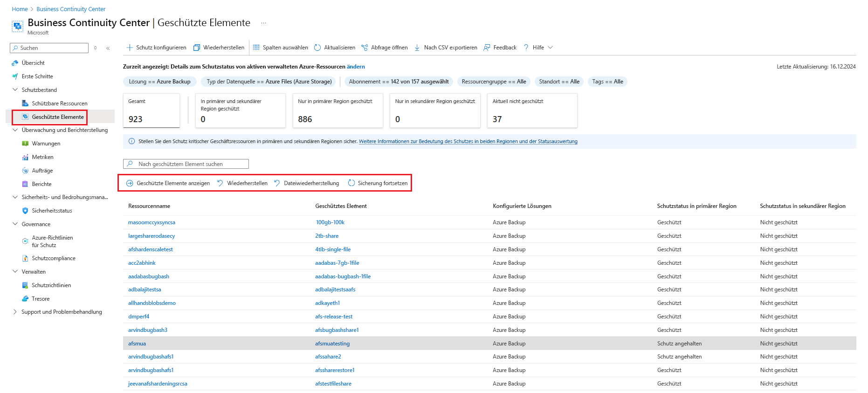868x393 pixels.
Task: Open the Hilfe dropdown menu
Action: pos(538,48)
